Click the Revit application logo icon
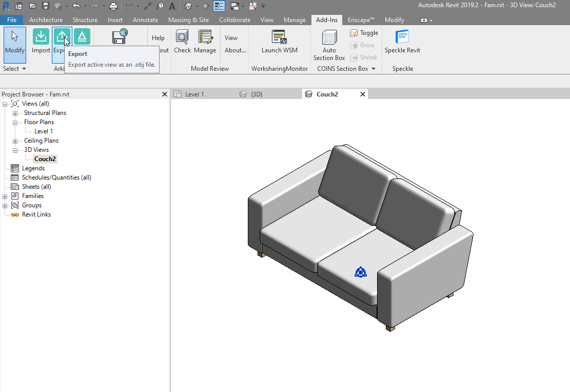Viewport: 570px width, 392px height. click(x=6, y=6)
